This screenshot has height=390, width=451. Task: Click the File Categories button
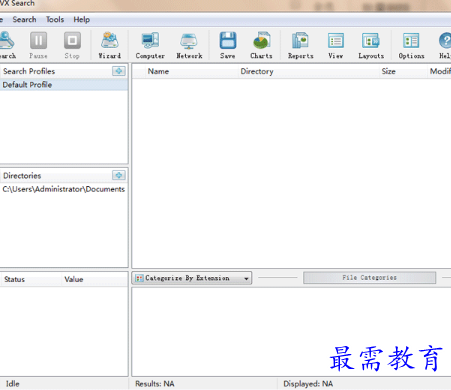pyautogui.click(x=369, y=277)
